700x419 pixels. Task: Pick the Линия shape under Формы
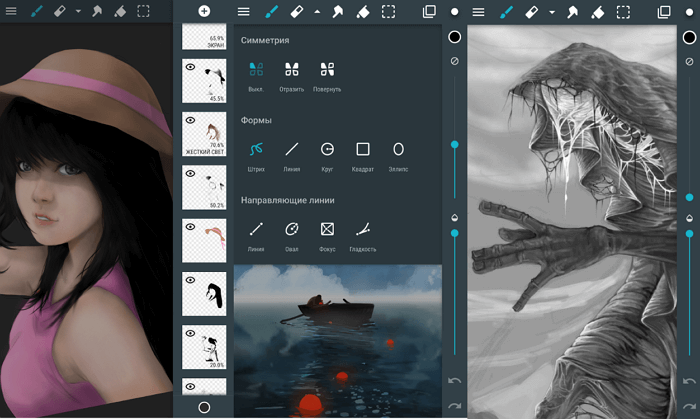(291, 149)
